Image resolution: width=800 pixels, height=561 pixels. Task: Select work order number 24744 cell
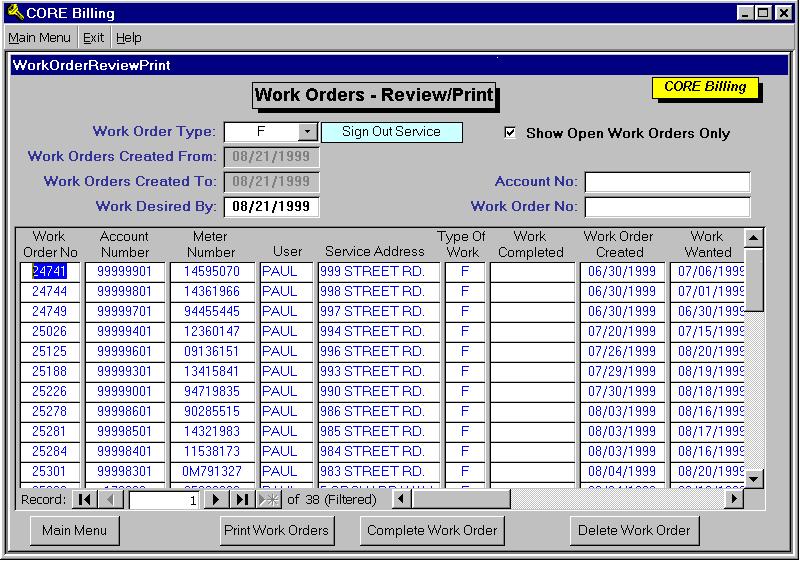pyautogui.click(x=50, y=291)
